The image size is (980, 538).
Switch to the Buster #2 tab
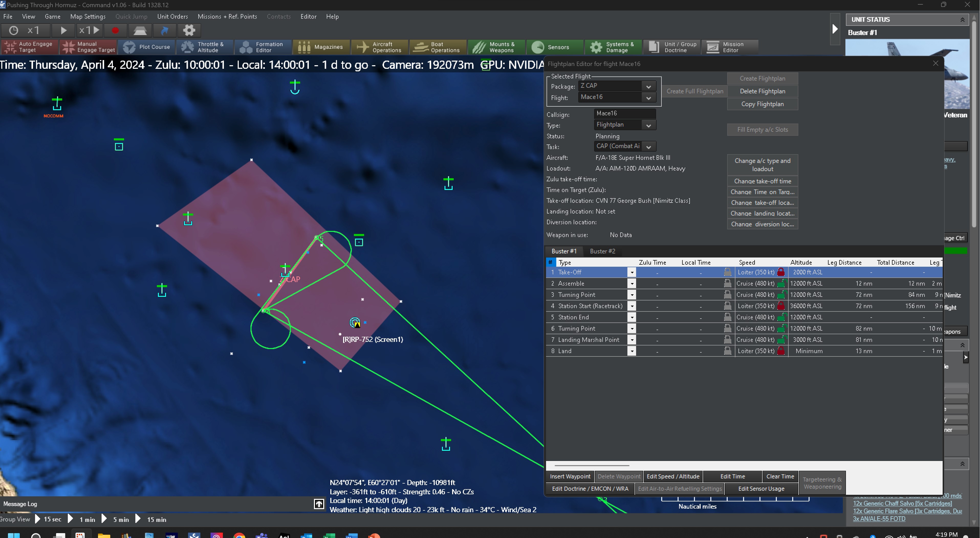[x=602, y=251]
